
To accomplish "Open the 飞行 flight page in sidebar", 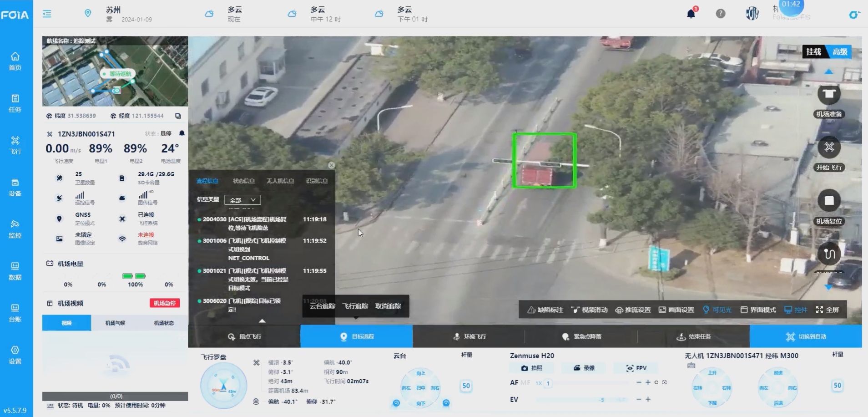I will point(15,145).
